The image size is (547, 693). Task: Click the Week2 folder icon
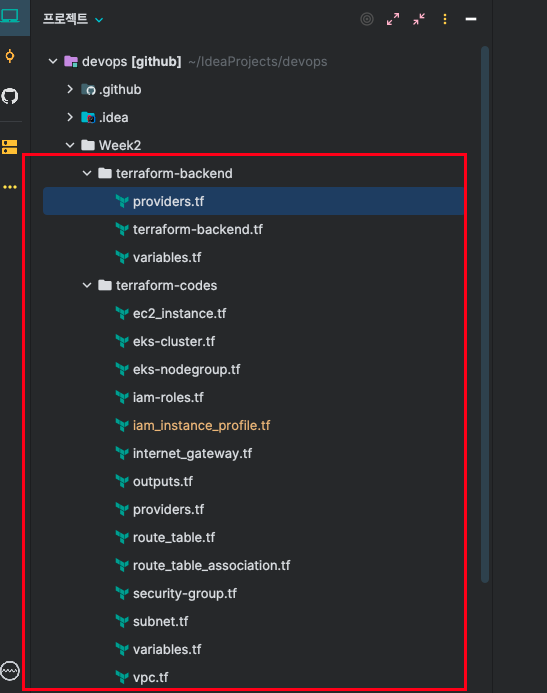[x=88, y=145]
